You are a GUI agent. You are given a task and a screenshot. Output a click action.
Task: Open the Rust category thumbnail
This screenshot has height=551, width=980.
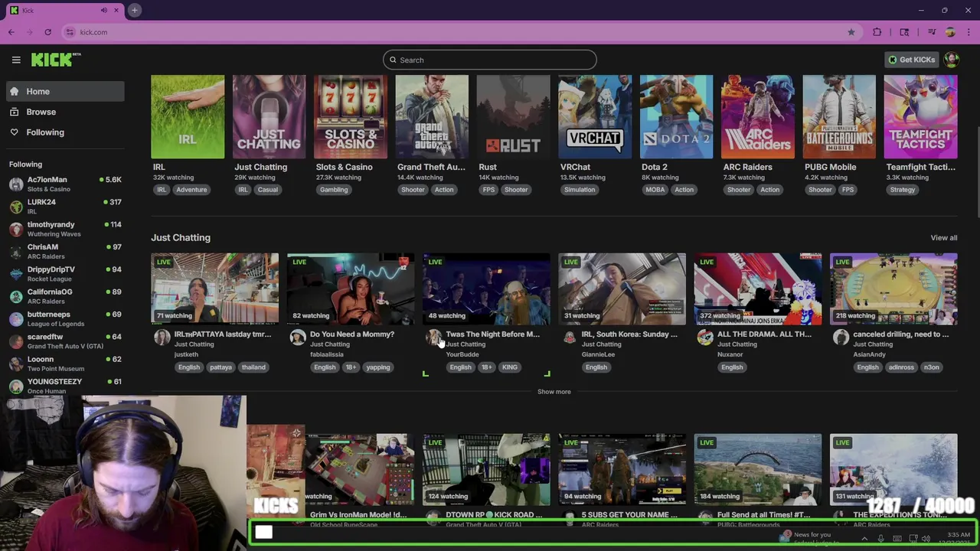[x=513, y=116]
